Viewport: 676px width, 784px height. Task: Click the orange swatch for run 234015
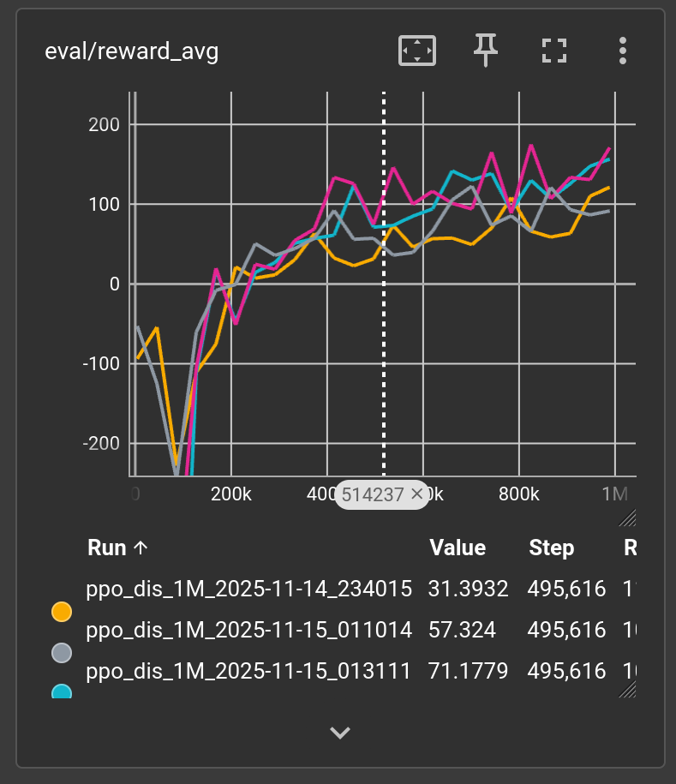pos(62,612)
